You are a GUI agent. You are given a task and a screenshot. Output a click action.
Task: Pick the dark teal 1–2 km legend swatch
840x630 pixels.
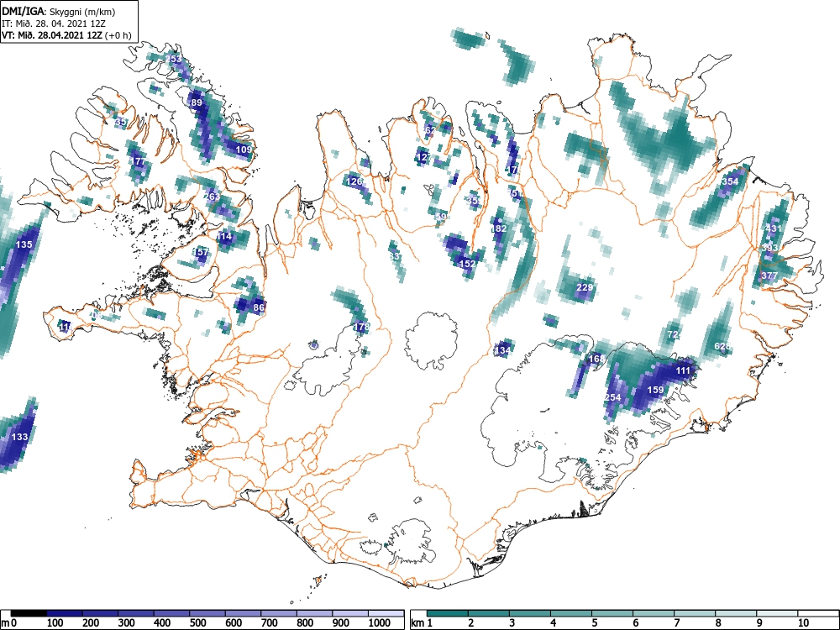pos(448,613)
